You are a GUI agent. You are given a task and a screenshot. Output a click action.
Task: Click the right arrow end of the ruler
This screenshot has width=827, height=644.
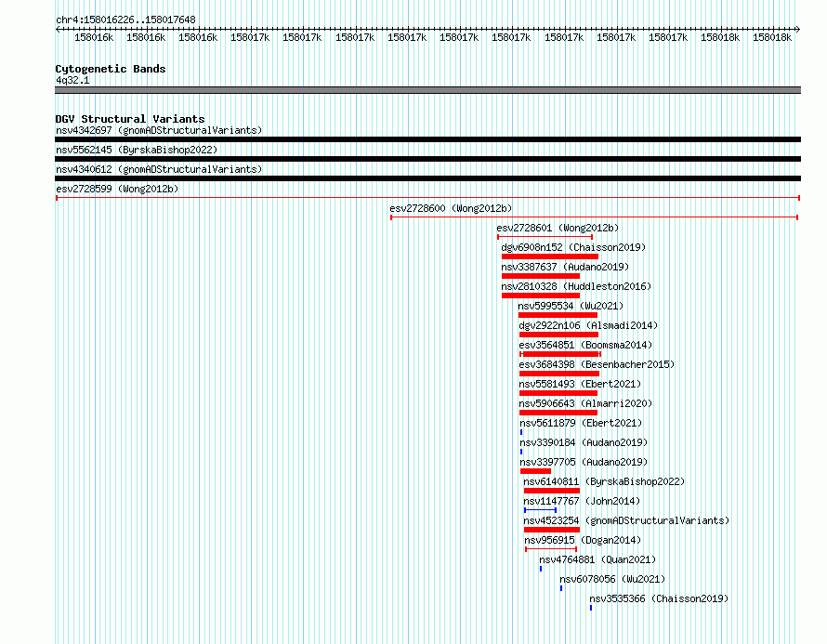tap(798, 30)
